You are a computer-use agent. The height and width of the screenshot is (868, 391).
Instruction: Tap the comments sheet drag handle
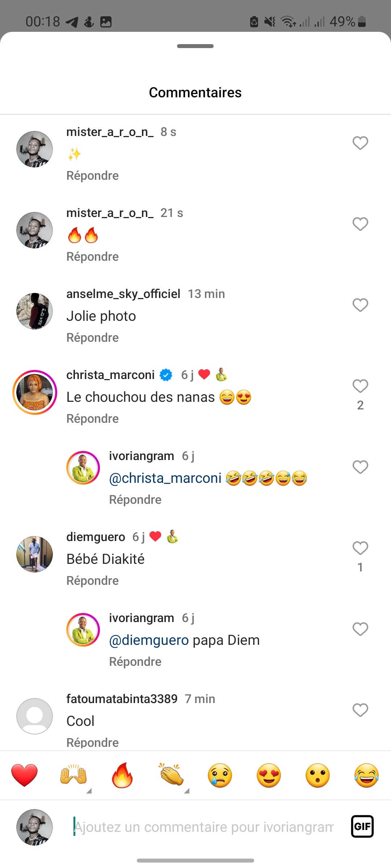(195, 46)
